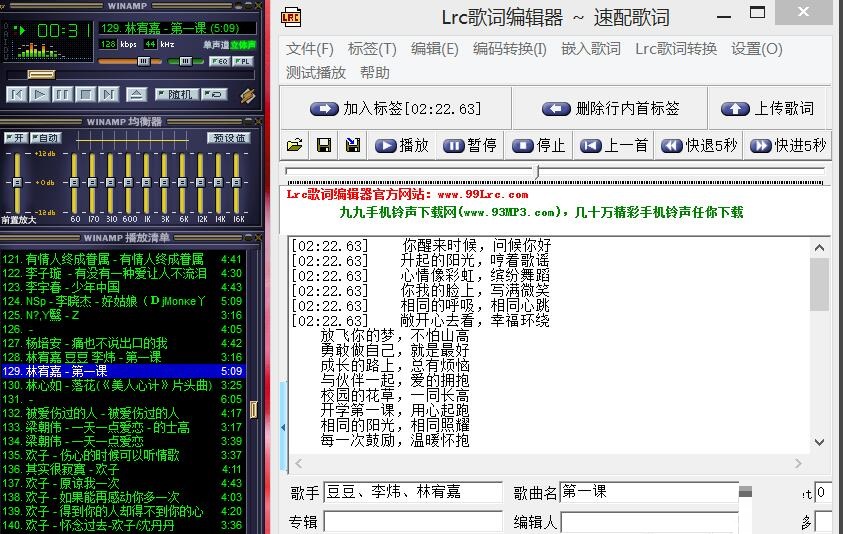Click 歌手 artist input field
The image size is (843, 534).
413,492
